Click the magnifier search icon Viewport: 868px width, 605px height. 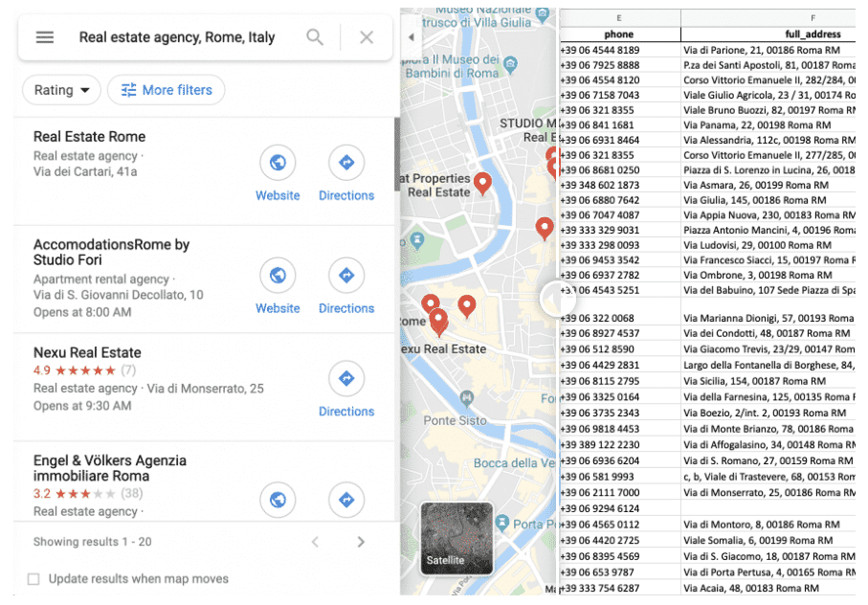coord(315,37)
